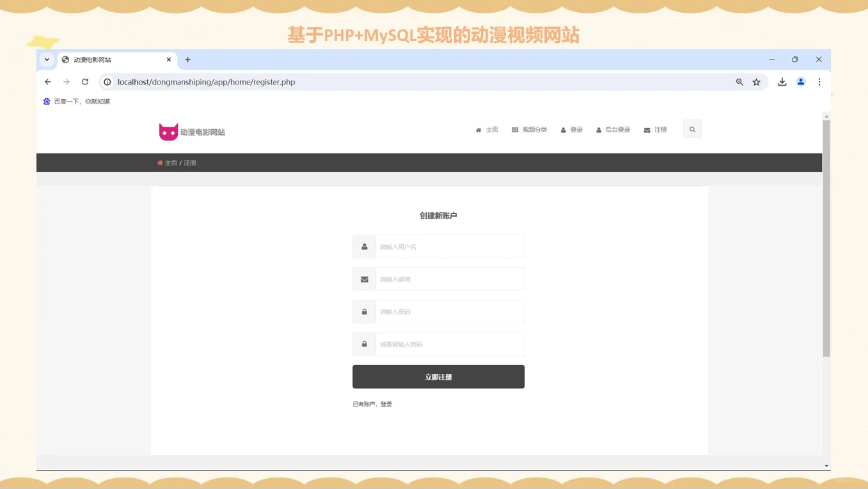Click the envelope icon beside the email field
The image size is (868, 489).
[364, 279]
